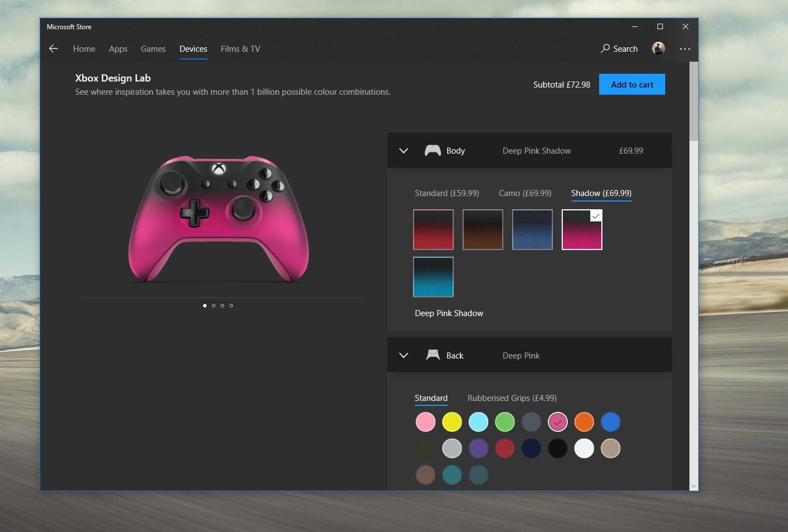Screen dimensions: 788x532
Task: Uncheck the Deep Pink Shadow body swatch
Action: [582, 229]
